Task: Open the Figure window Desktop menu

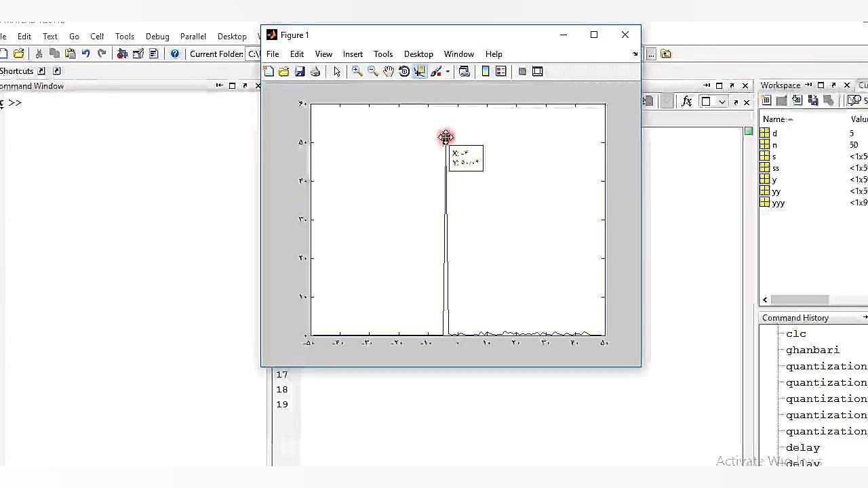Action: pos(418,54)
